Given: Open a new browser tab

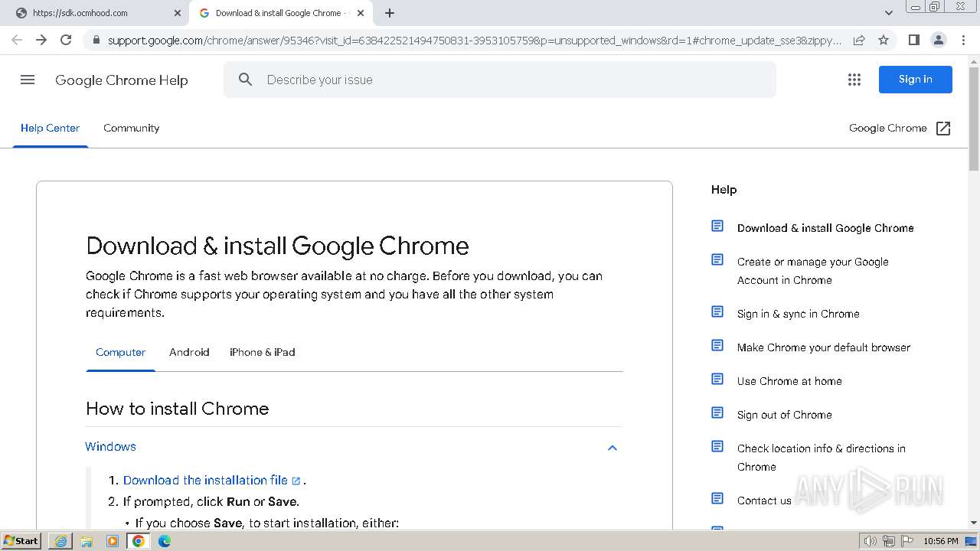Looking at the screenshot, I should [x=389, y=13].
